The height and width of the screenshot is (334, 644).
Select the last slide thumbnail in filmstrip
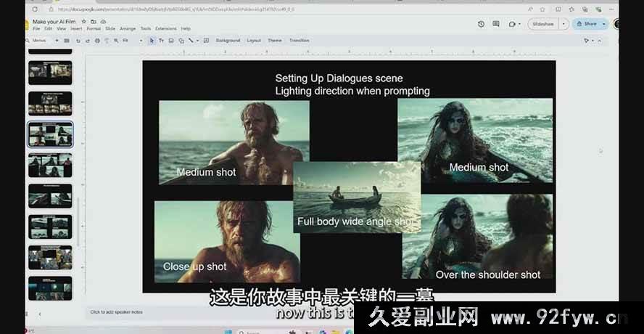(x=50, y=288)
